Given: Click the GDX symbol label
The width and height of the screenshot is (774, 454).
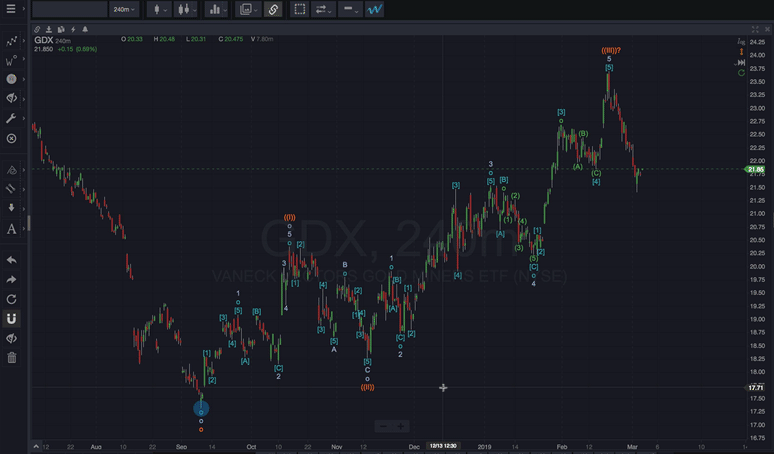Looking at the screenshot, I should click(43, 40).
